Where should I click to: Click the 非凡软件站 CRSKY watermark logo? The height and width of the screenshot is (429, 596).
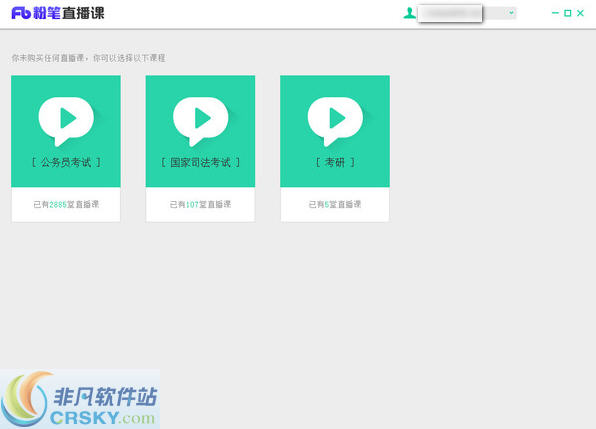[80, 399]
